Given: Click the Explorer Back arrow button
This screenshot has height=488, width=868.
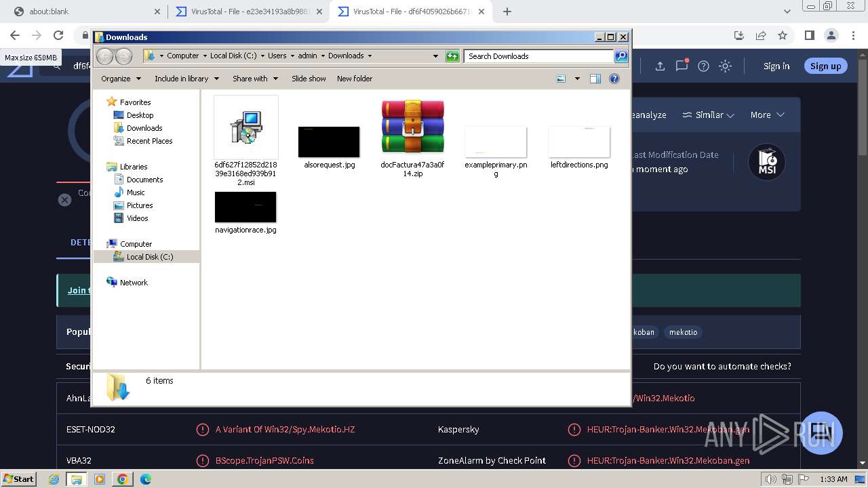Looking at the screenshot, I should coord(104,56).
